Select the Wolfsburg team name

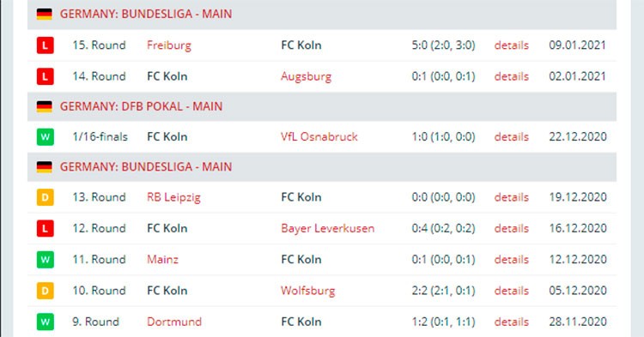tap(307, 291)
